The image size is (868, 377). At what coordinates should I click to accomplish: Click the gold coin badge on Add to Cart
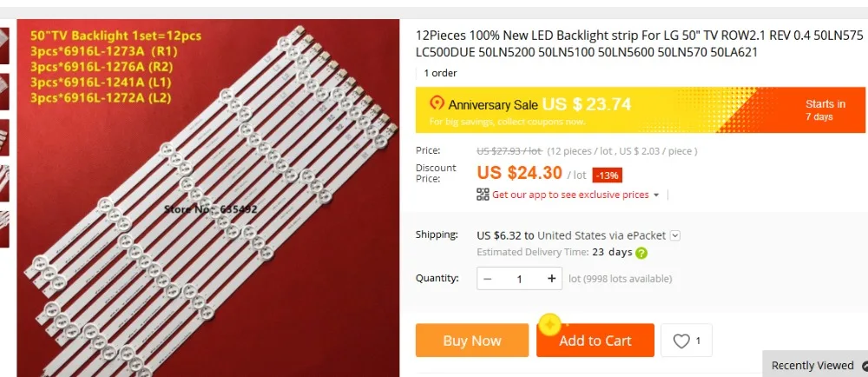(x=549, y=325)
